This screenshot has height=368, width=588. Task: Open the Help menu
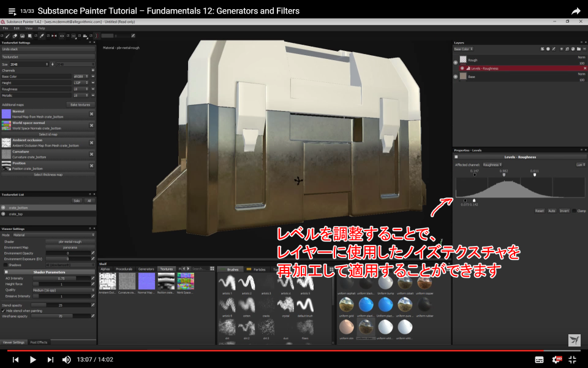(x=41, y=28)
